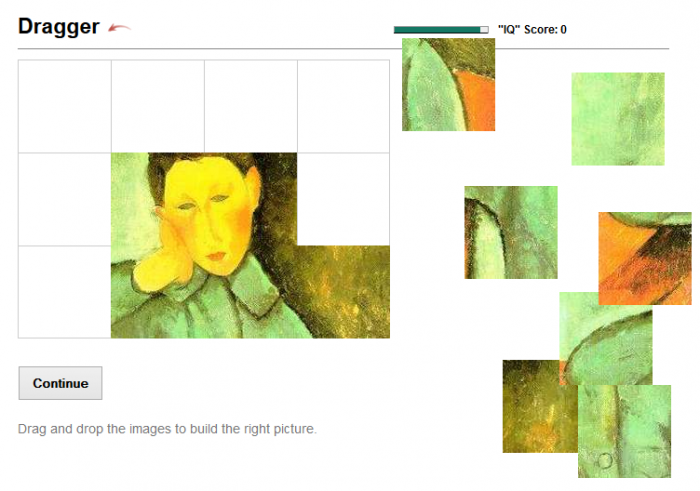700x491 pixels.
Task: Click the "IQ" Score label
Action: tap(533, 29)
